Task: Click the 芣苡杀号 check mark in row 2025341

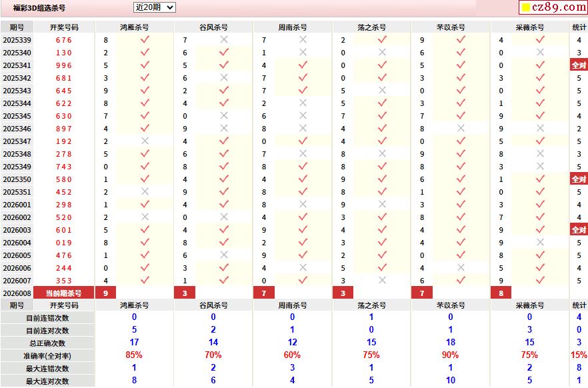Action: click(x=461, y=65)
